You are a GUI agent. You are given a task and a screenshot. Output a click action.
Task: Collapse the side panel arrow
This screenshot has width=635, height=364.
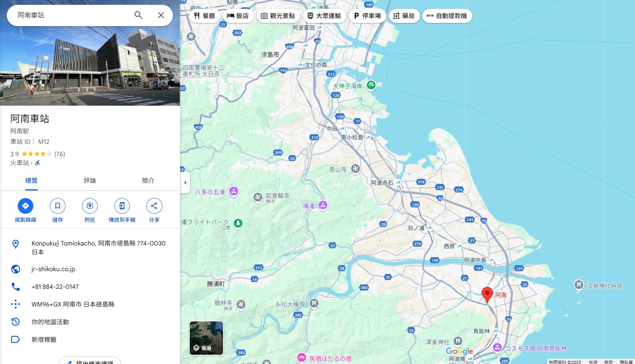tap(185, 182)
